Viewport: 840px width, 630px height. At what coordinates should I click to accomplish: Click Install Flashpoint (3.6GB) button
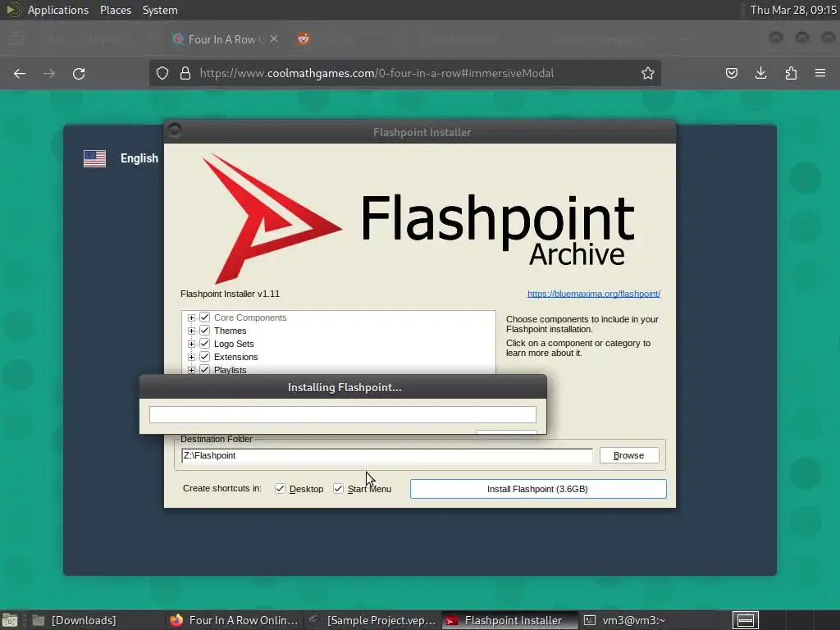(538, 489)
